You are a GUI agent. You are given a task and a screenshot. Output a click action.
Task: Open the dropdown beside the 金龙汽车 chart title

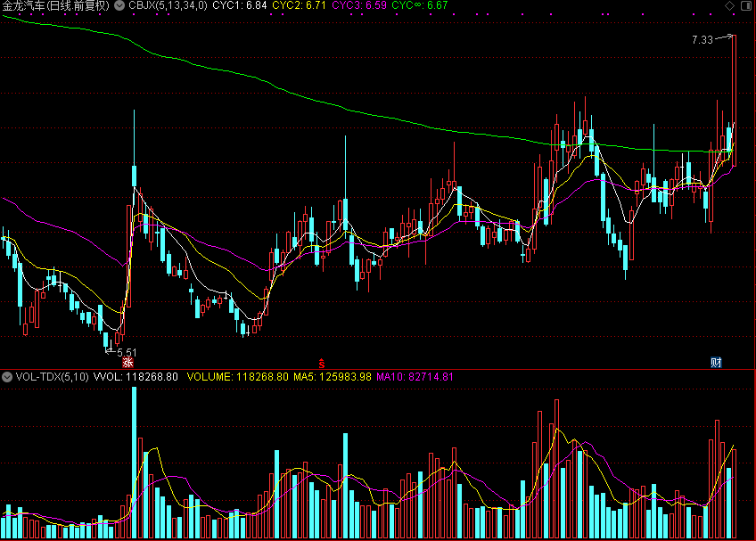[119, 5]
